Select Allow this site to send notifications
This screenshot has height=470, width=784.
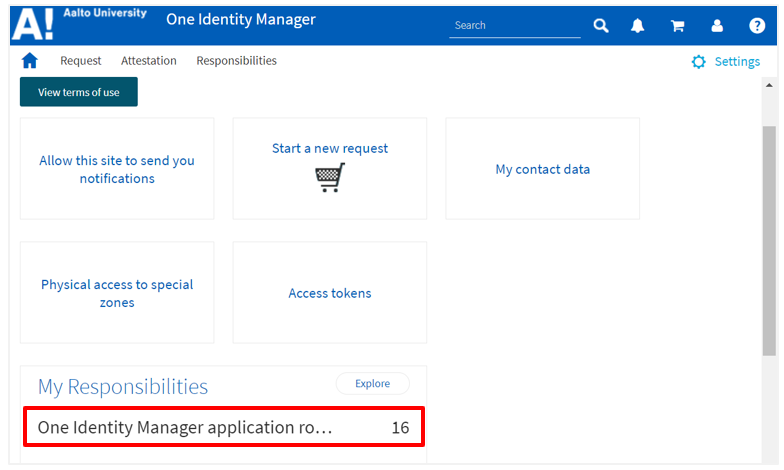click(117, 169)
